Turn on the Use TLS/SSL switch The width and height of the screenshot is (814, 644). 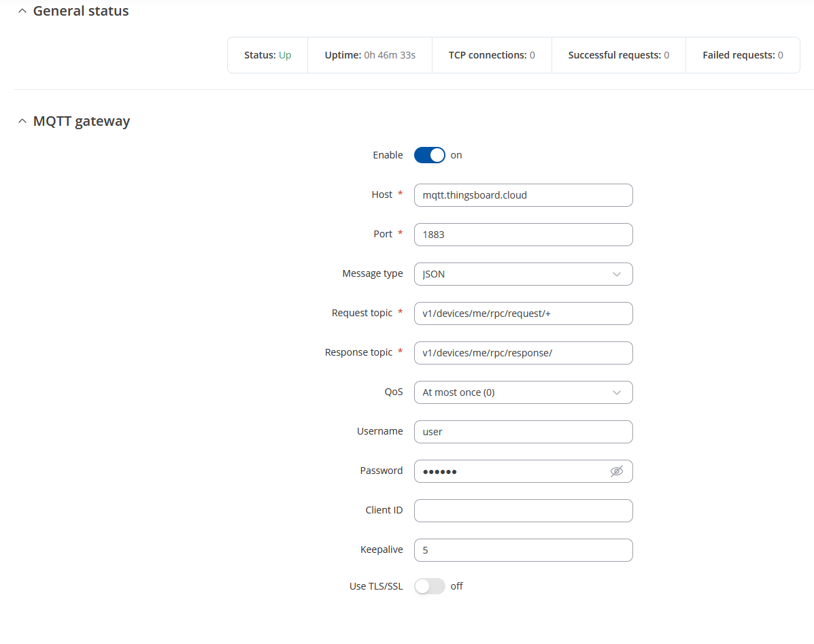pyautogui.click(x=429, y=586)
